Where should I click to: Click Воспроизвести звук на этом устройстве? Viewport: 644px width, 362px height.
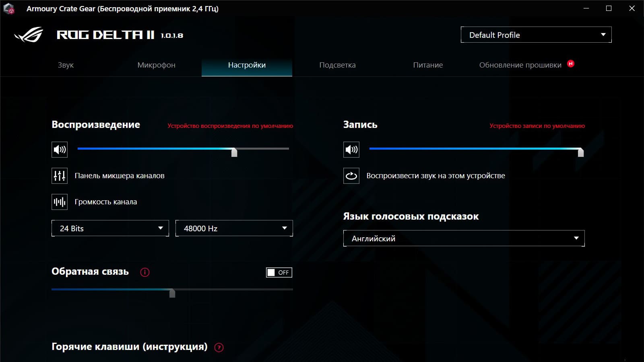coord(436,176)
